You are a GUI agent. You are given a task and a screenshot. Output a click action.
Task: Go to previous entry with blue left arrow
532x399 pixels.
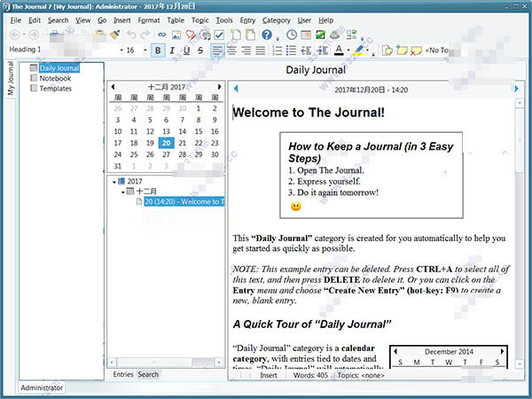(236, 89)
